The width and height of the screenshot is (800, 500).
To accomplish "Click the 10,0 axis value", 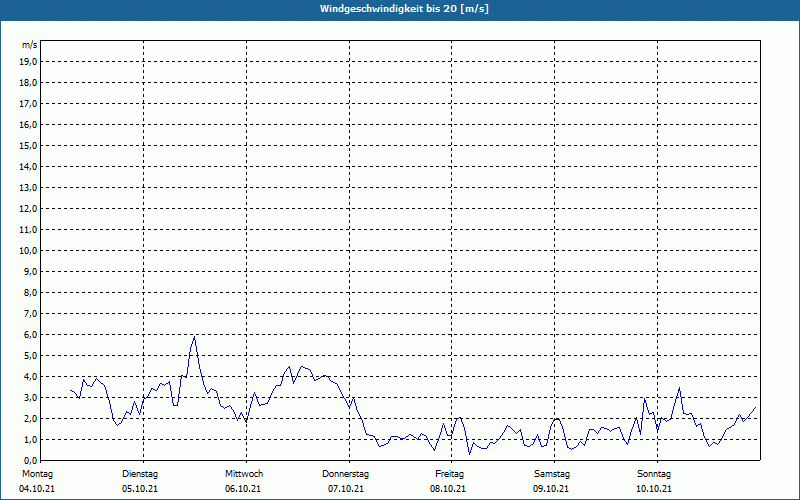I will (x=28, y=251).
